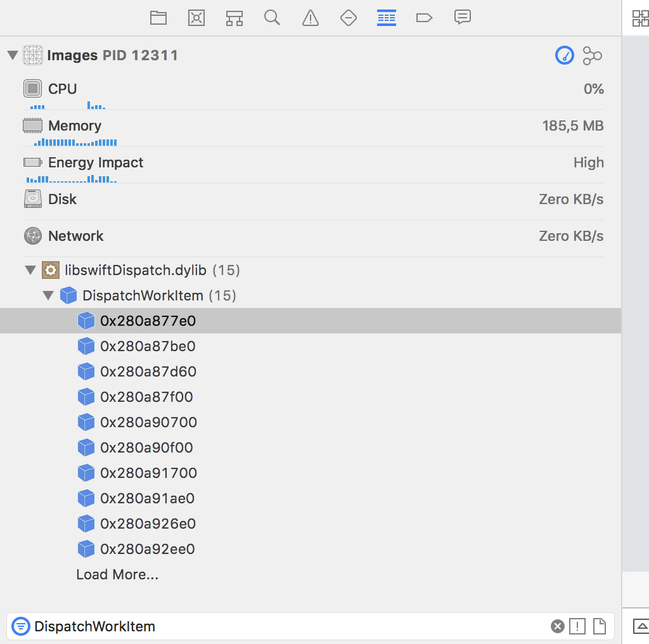Open the library grid icon at top right

click(639, 18)
